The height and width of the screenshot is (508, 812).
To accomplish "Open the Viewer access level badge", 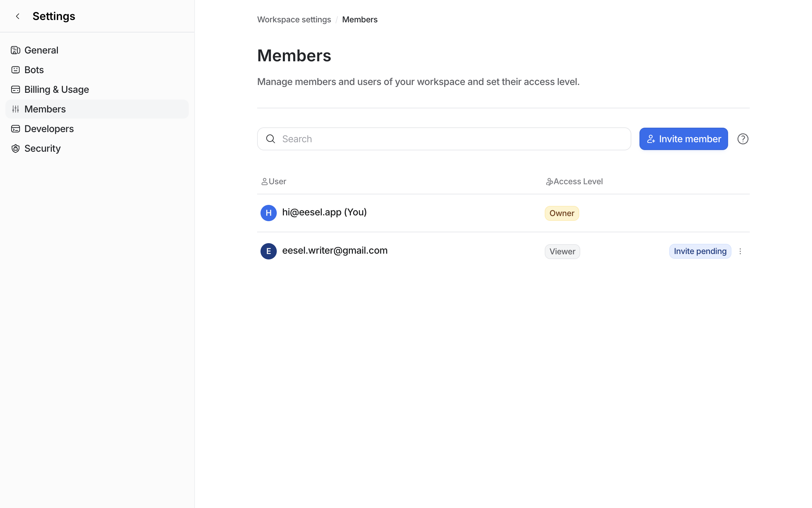I will coord(562,252).
